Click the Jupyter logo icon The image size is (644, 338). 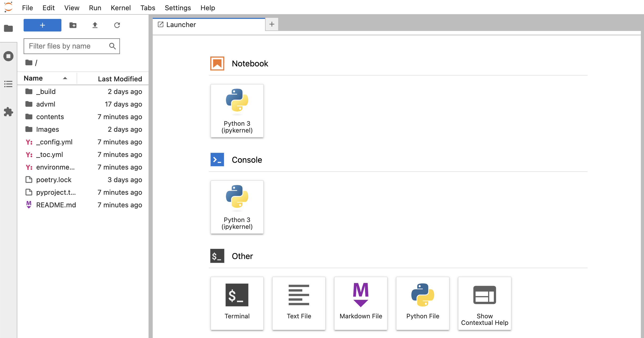(x=8, y=7)
